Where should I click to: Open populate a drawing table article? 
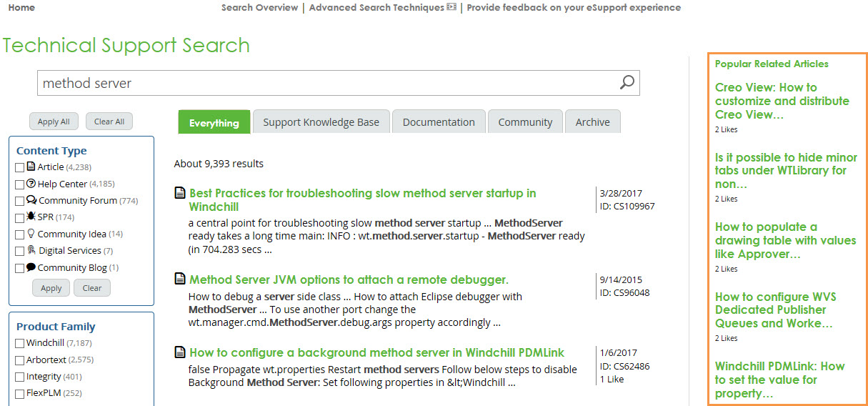tap(785, 240)
